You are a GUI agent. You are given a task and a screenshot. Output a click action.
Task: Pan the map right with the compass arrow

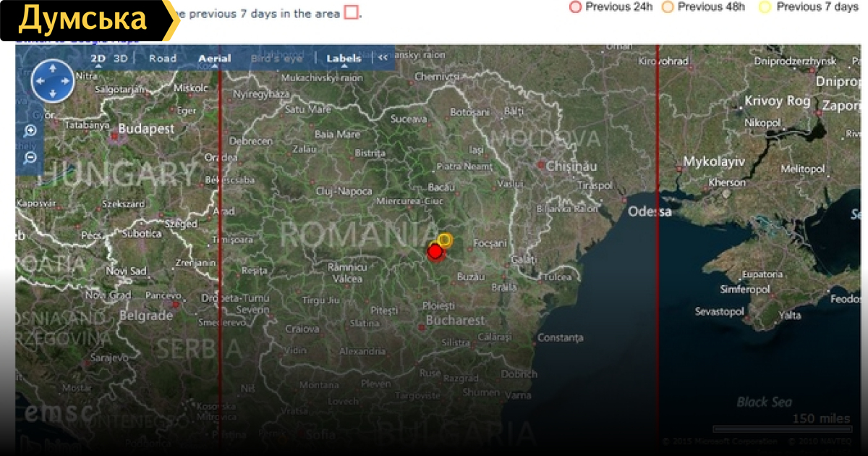click(66, 81)
